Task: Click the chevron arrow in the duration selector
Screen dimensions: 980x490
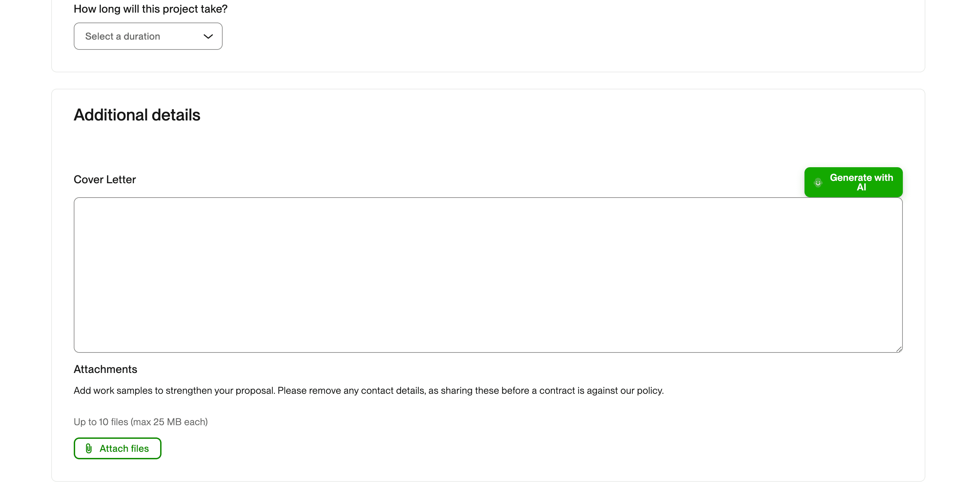Action: tap(208, 36)
